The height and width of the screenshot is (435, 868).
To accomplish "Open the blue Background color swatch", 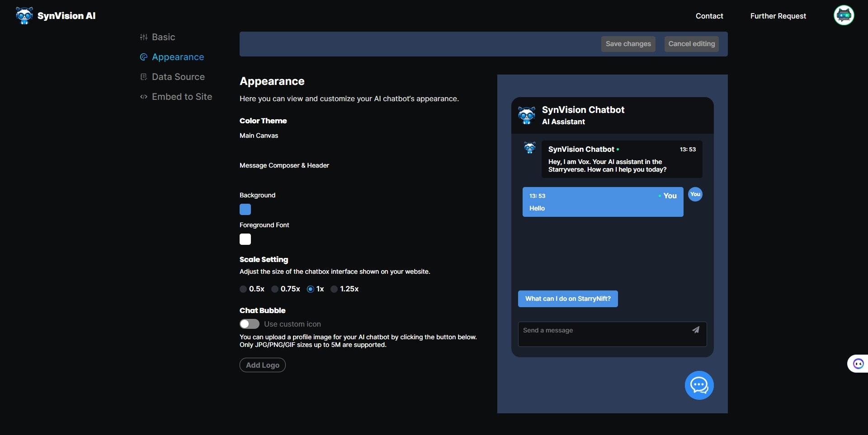I will 245,210.
